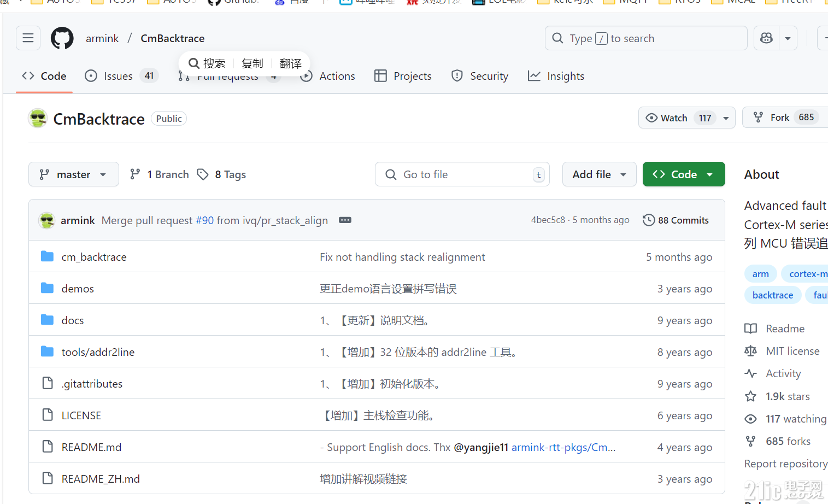Open the .gitattributes file
Screen dimensions: 828x504
(92, 384)
